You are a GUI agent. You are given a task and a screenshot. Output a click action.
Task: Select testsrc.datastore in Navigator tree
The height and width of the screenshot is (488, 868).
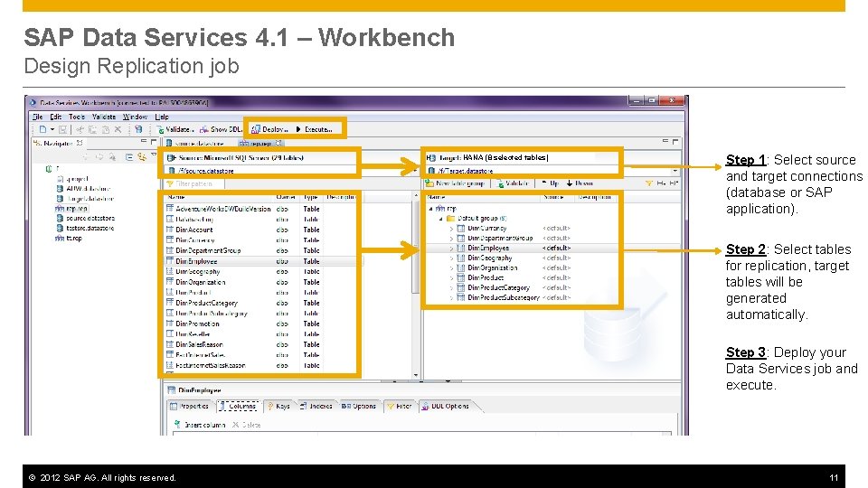pyautogui.click(x=85, y=228)
